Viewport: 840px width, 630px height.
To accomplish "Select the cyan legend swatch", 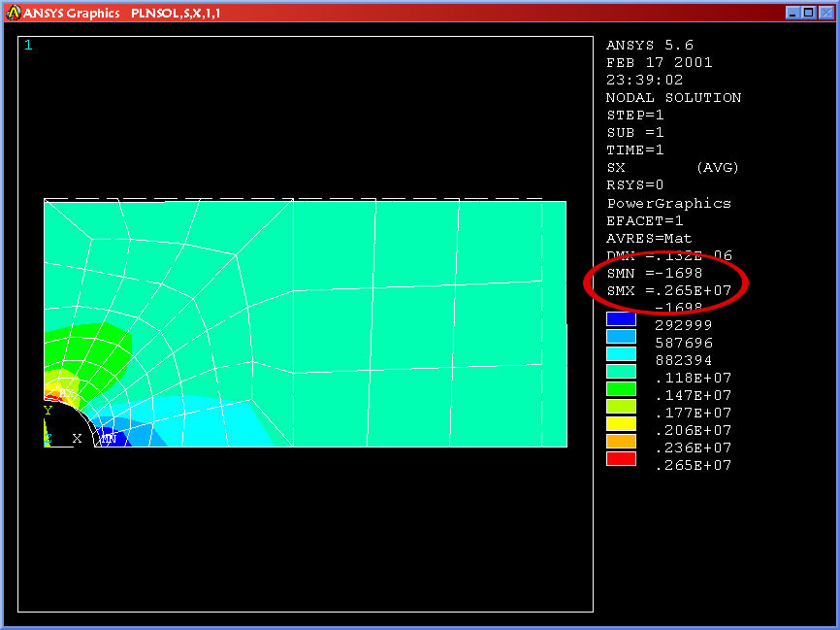I will tap(621, 354).
